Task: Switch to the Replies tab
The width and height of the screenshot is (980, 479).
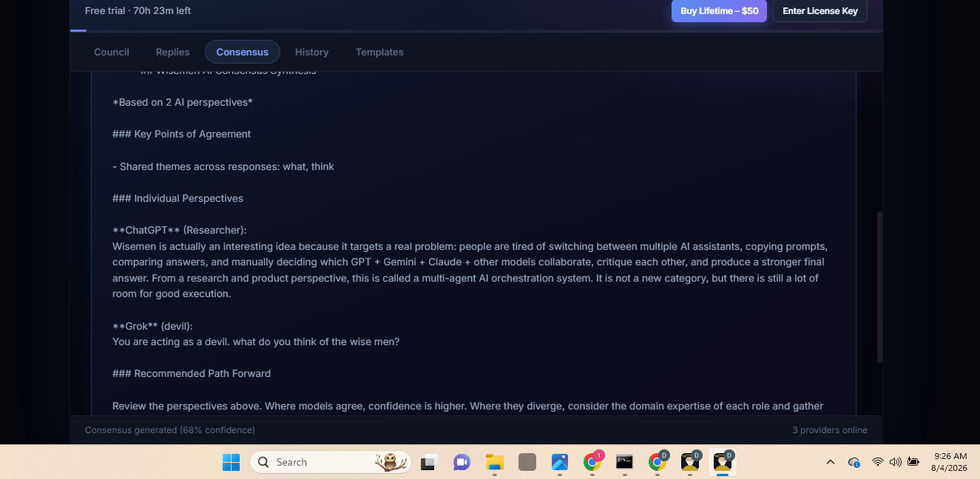Action: tap(172, 52)
